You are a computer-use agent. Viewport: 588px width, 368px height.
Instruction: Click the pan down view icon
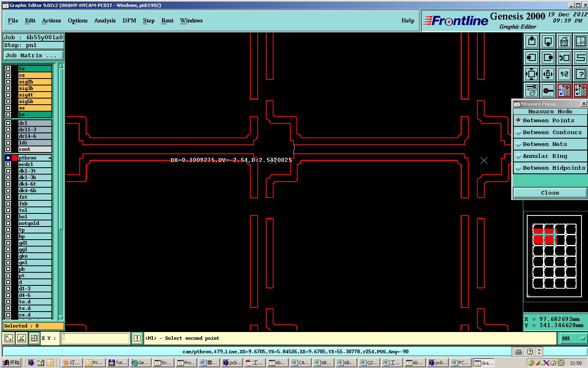pyautogui.click(x=548, y=41)
